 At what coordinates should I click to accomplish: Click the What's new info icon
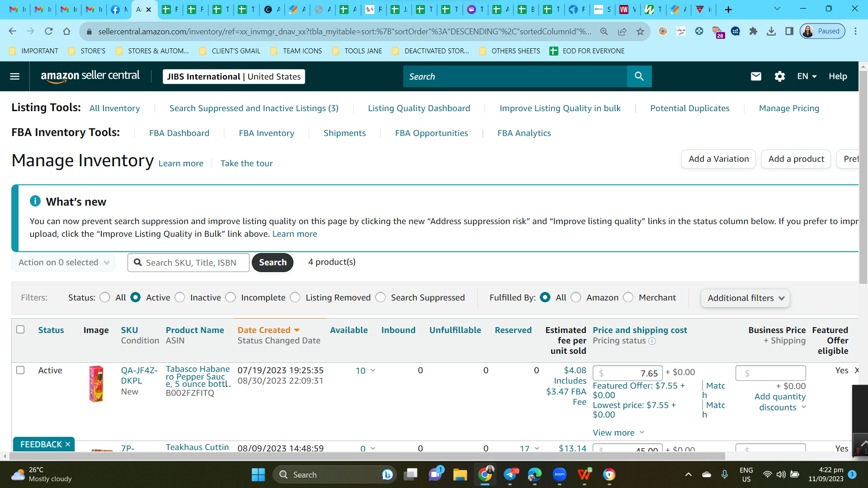[35, 201]
